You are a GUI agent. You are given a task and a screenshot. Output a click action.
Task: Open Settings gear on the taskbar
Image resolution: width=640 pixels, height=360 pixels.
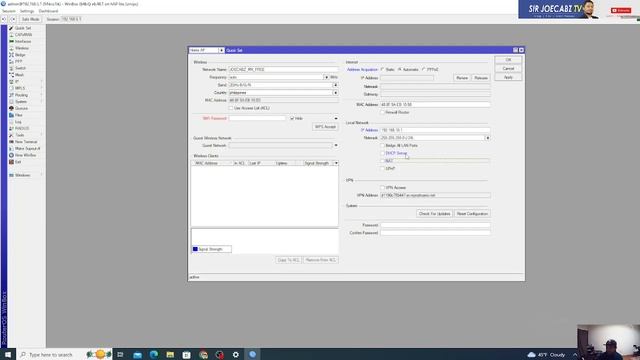point(236,354)
